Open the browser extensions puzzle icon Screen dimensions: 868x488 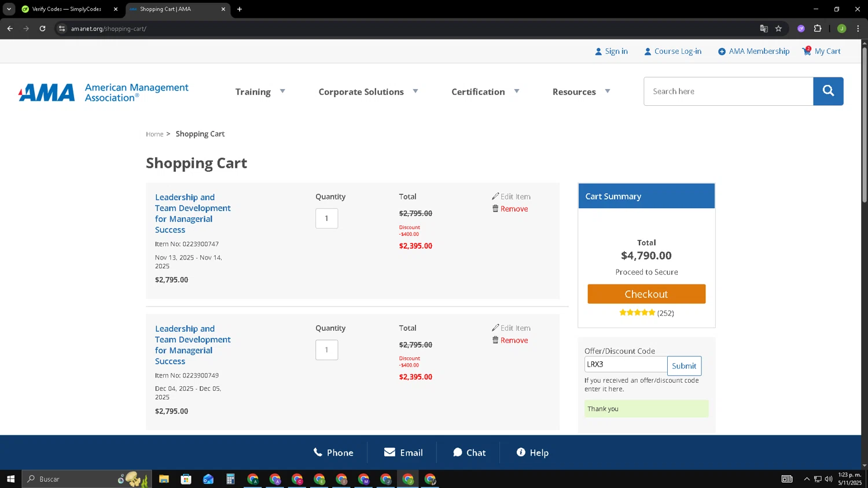tap(818, 28)
